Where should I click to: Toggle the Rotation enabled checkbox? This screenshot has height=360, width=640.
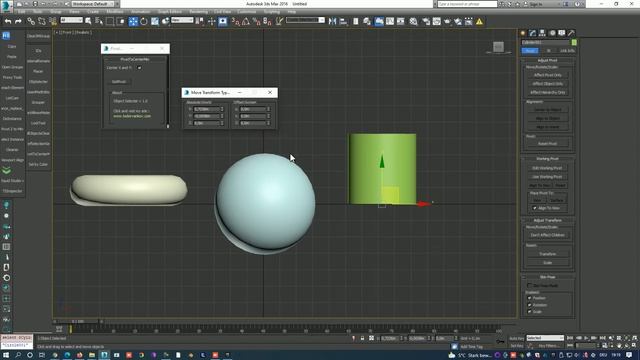tap(529, 305)
